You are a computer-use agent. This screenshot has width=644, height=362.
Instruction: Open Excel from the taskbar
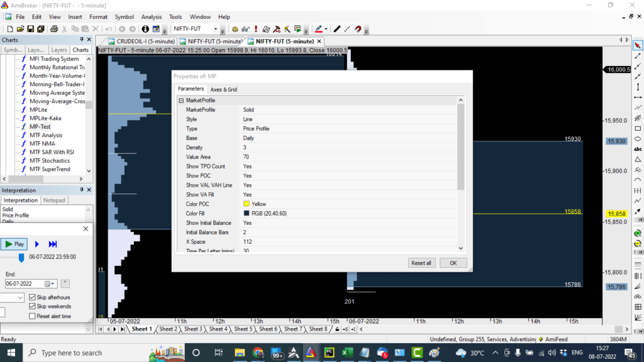pyautogui.click(x=347, y=353)
